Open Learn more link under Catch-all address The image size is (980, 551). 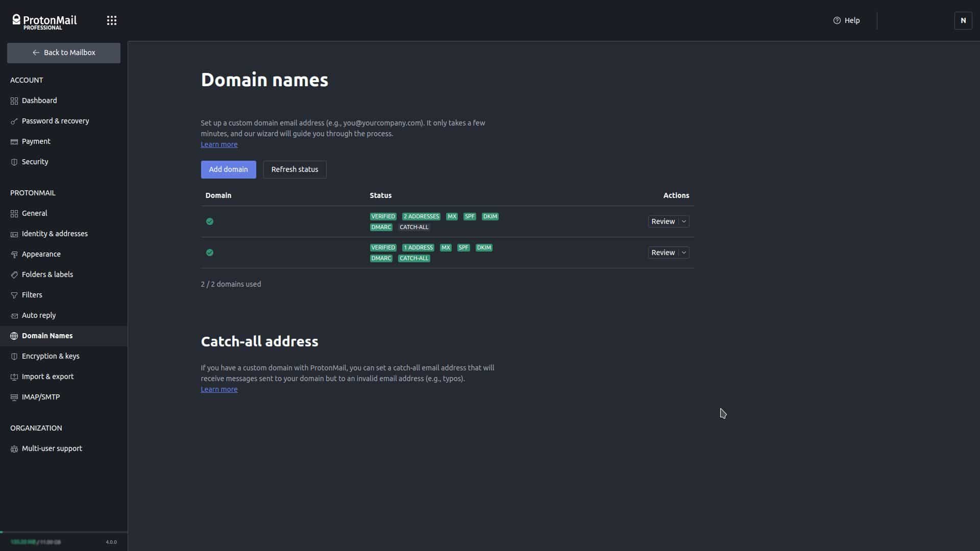(x=219, y=389)
